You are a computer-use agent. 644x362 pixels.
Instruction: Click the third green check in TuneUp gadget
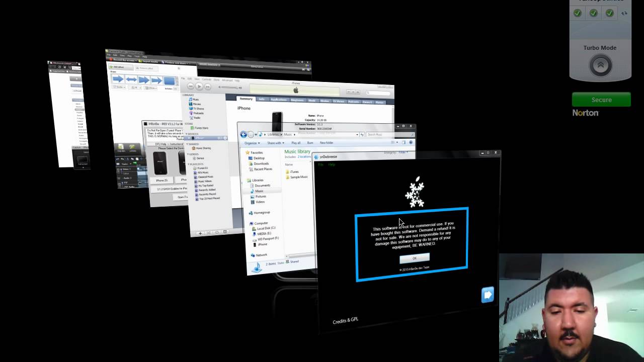tap(610, 13)
